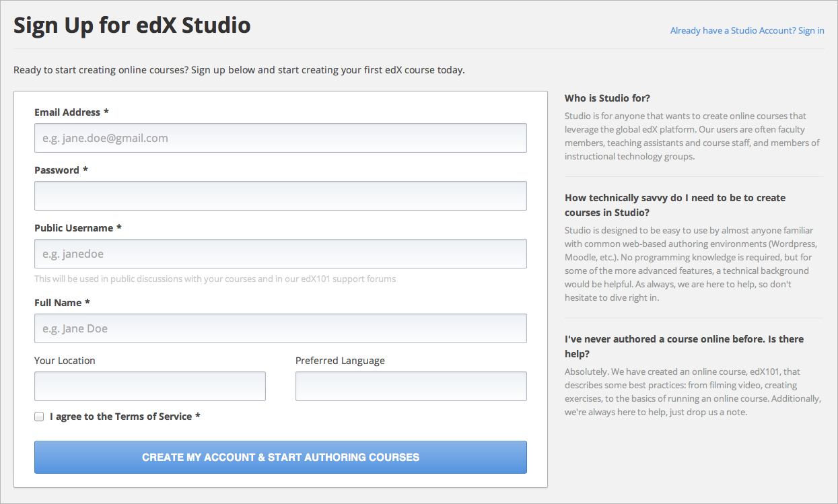Screen dimensions: 838x504
Task: Click the Preferred Language field
Action: click(x=411, y=386)
